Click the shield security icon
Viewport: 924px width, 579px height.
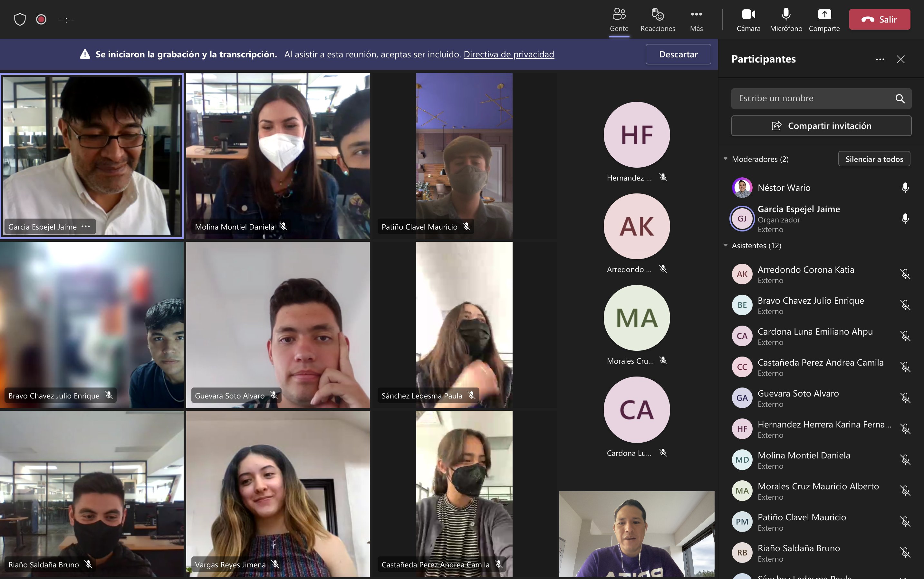[20, 19]
